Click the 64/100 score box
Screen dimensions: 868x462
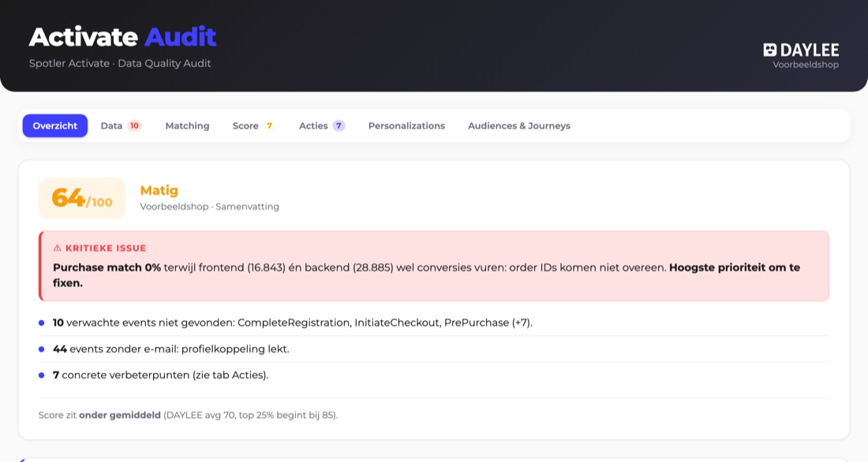tap(82, 198)
